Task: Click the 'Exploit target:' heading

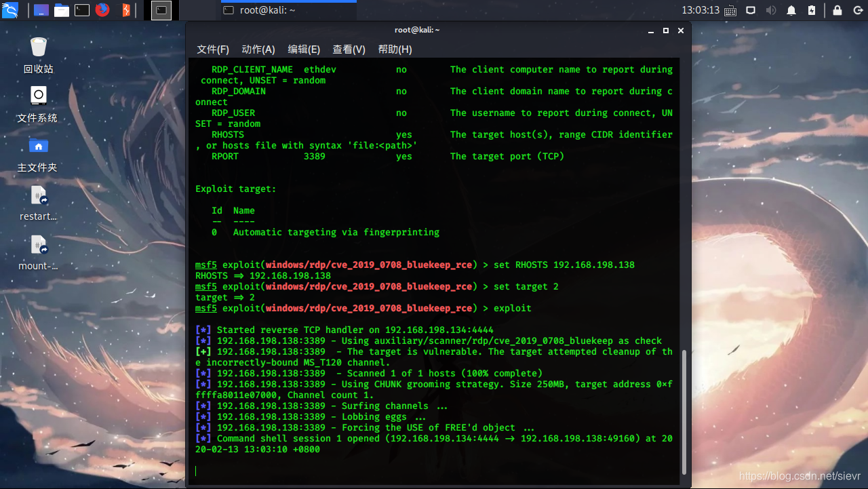Action: click(236, 189)
